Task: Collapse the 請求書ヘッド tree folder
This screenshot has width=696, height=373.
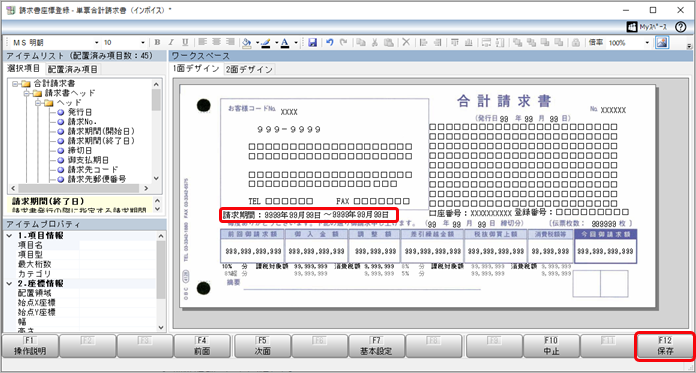Action: pos(27,93)
